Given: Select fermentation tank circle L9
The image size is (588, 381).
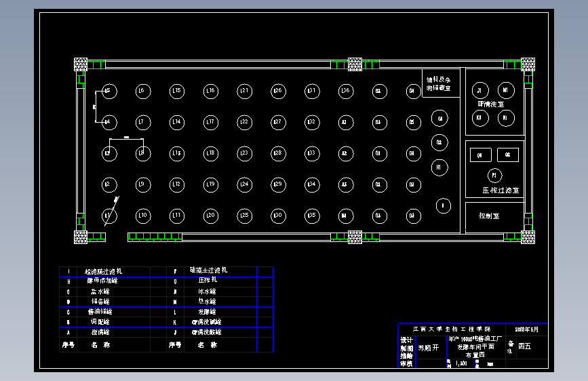Looking at the screenshot, I should coord(143,184).
